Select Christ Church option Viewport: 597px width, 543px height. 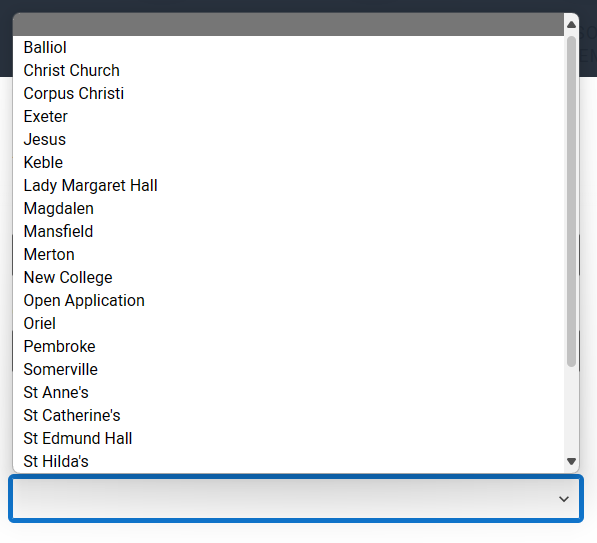(x=288, y=70)
